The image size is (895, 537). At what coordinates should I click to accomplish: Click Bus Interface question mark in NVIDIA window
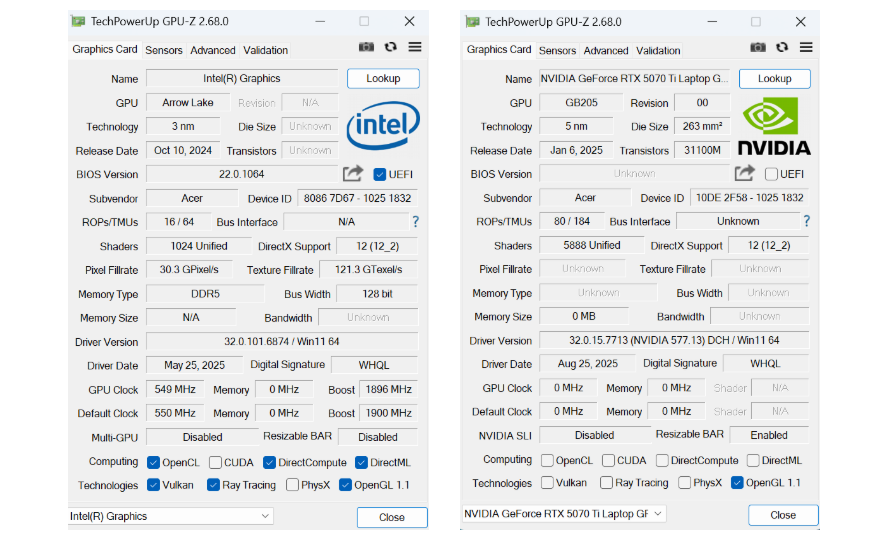pyautogui.click(x=807, y=221)
